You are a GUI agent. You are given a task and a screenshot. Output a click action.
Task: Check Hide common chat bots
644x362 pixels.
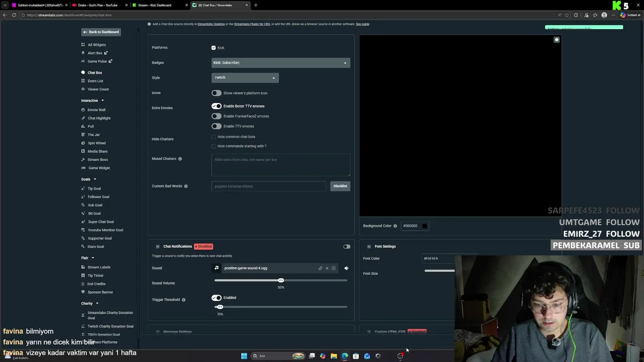pos(214,137)
